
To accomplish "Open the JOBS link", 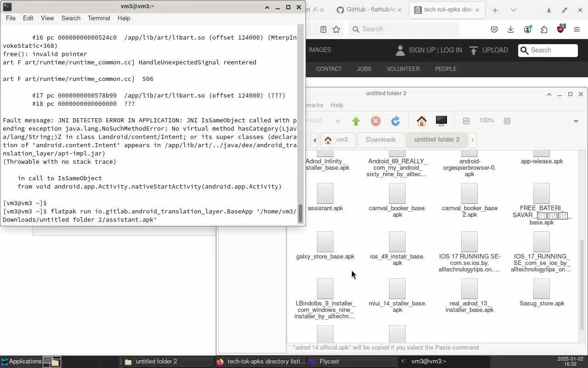I will click(364, 69).
